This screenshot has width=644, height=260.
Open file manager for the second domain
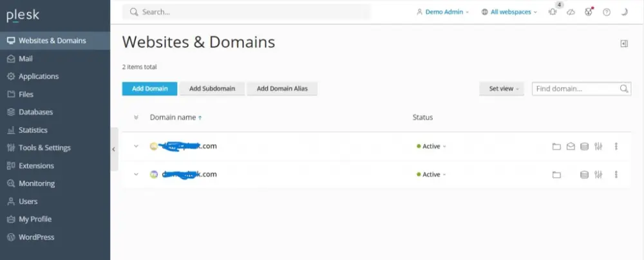[x=556, y=175]
